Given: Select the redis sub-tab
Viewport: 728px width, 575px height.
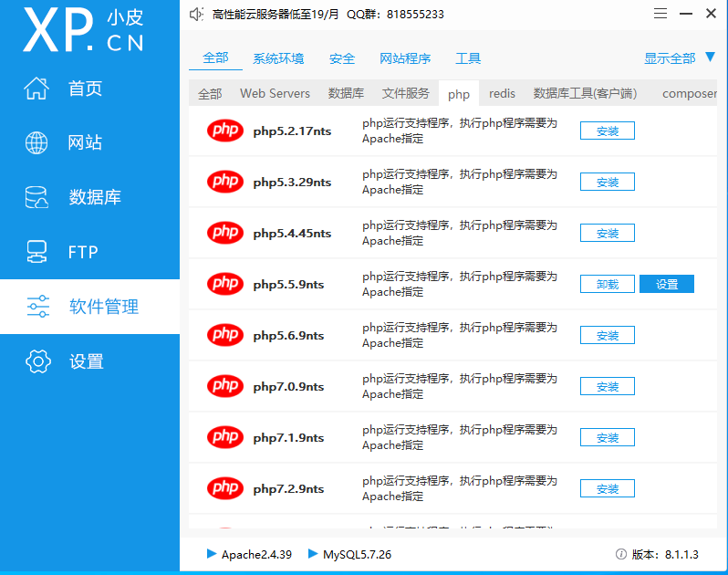Looking at the screenshot, I should click(x=502, y=93).
